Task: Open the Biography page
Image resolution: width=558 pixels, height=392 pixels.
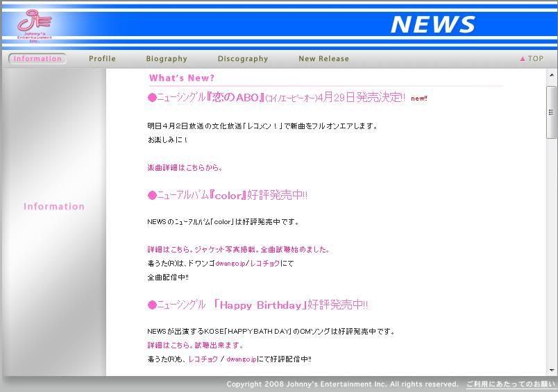Action: pyautogui.click(x=167, y=59)
